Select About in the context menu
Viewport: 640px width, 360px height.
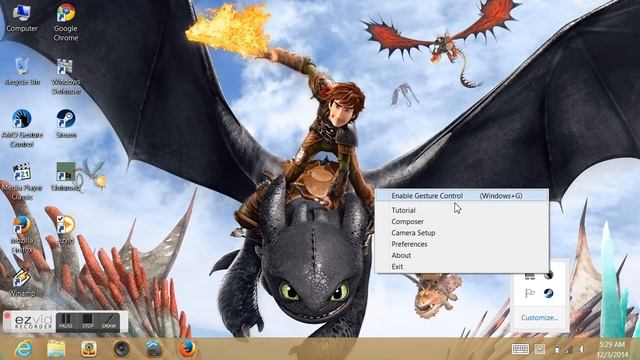tap(401, 255)
